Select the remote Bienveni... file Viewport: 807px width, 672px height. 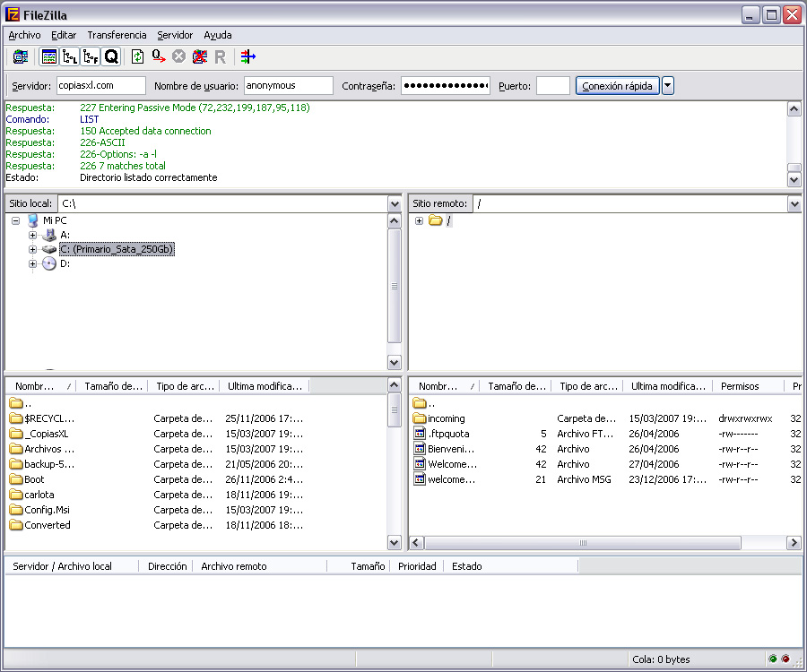444,449
